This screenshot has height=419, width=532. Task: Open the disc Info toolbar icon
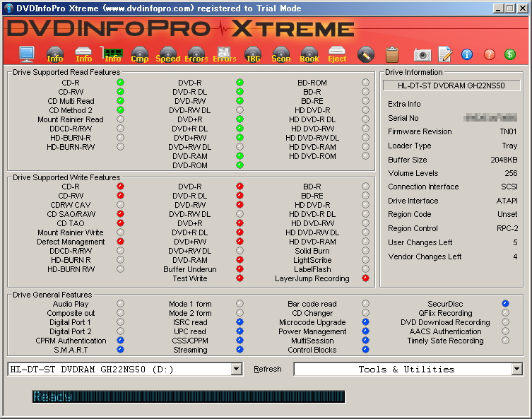click(x=55, y=54)
